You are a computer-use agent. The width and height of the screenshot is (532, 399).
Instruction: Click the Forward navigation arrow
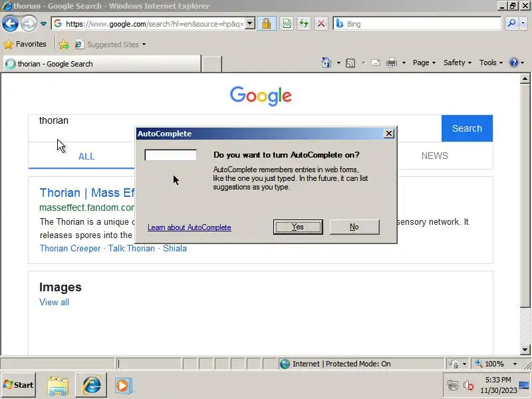(x=29, y=24)
